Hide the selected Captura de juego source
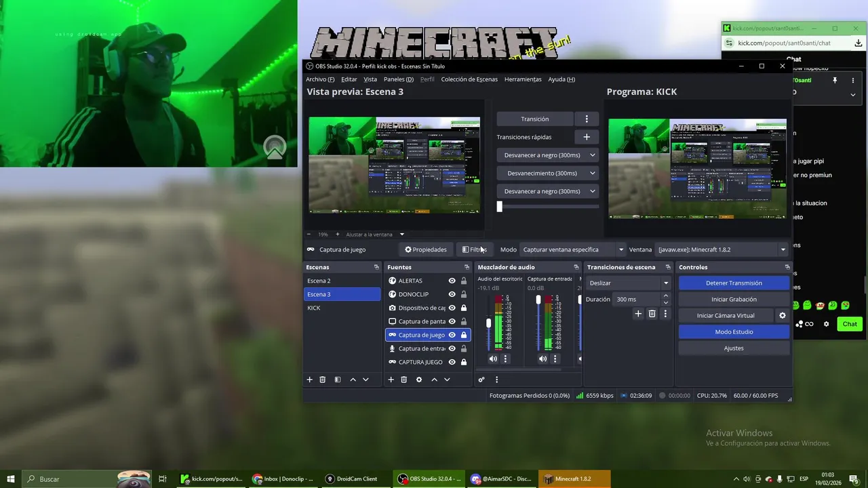This screenshot has height=488, width=868. [452, 335]
